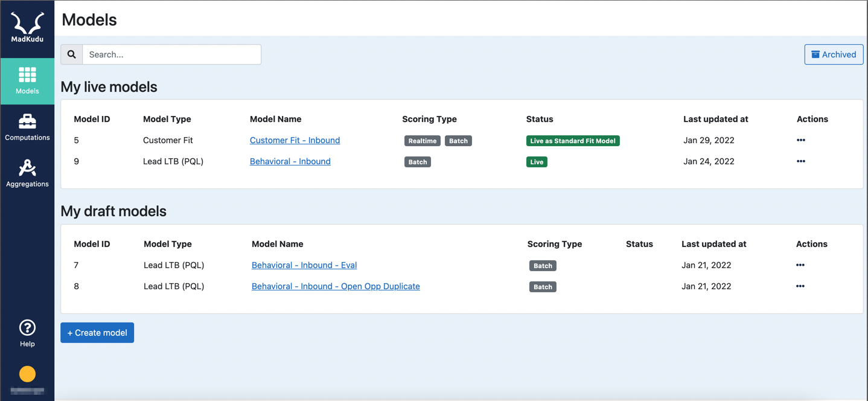Click the search magnifier icon
This screenshot has width=868, height=401.
(x=71, y=54)
